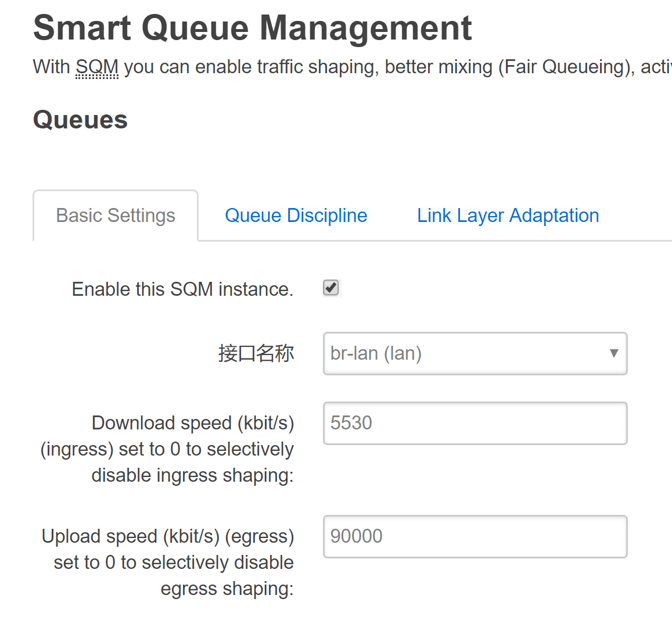
Task: Focus the Upload speed field showing 90000
Action: pyautogui.click(x=475, y=536)
